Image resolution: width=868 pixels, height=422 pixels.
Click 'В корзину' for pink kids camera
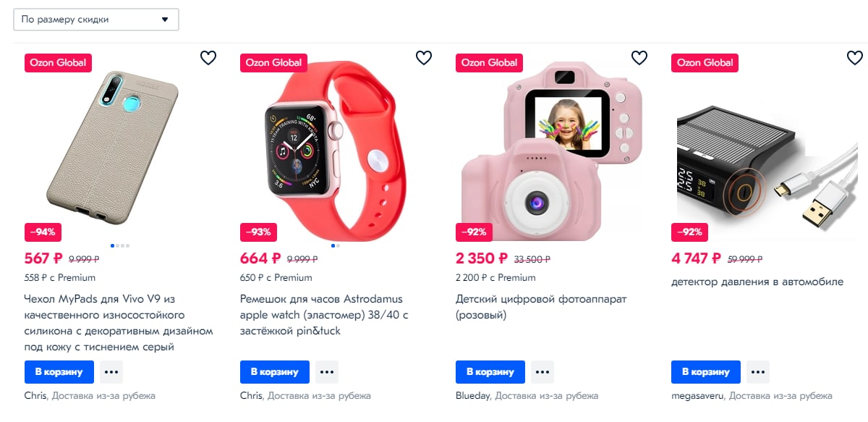(x=490, y=372)
